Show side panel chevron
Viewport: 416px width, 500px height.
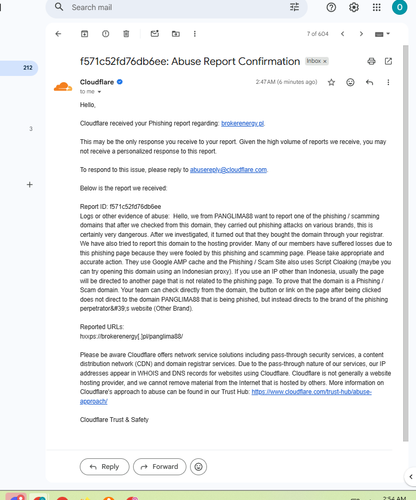[411, 477]
